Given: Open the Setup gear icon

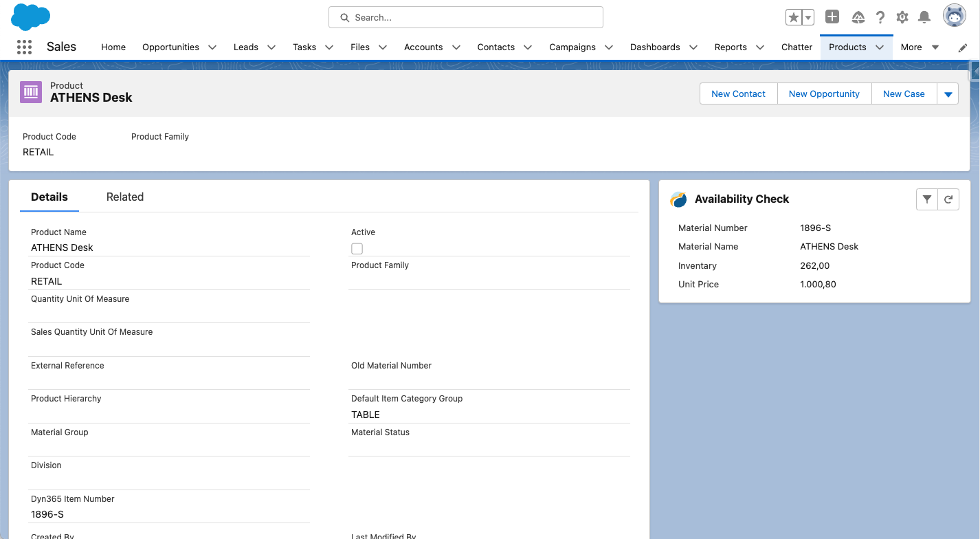Looking at the screenshot, I should click(x=902, y=17).
